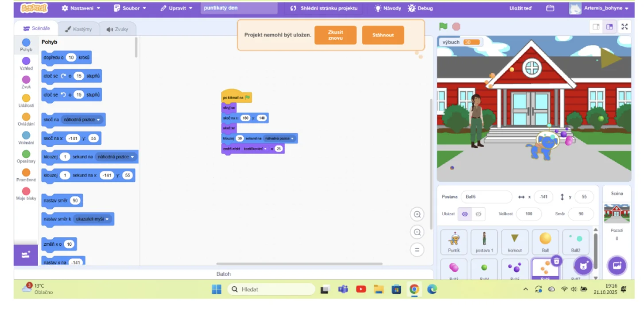
Task: Switch to the Kostýmy tab
Action: point(78,29)
